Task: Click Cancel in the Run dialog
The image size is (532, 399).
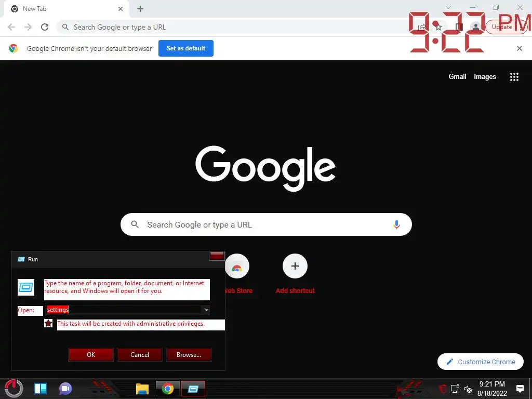Action: click(140, 354)
